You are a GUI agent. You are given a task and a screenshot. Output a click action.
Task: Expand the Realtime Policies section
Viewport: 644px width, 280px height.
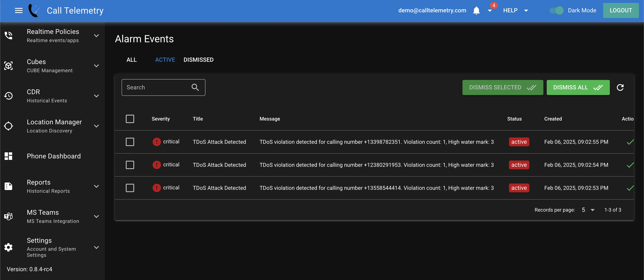pos(96,36)
